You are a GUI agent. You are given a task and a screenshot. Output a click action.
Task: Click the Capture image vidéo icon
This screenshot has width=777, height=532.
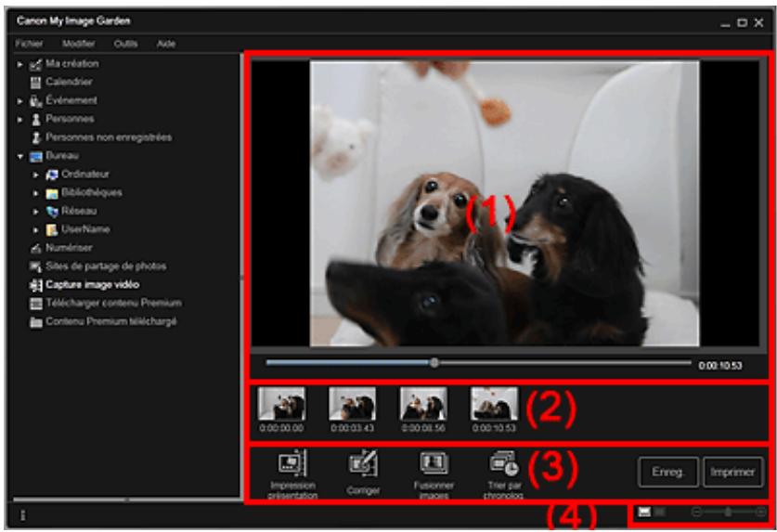35,285
